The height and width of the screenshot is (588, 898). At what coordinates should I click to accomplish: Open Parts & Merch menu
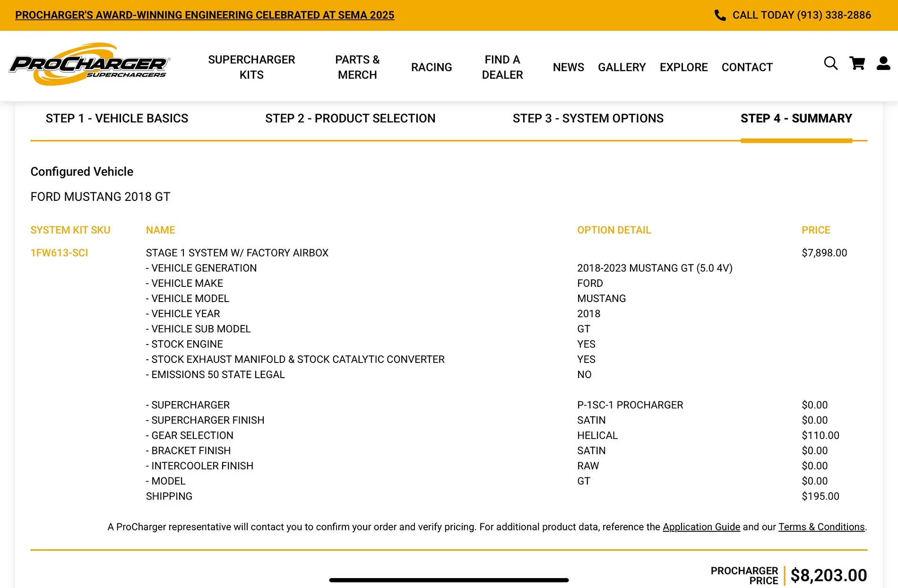coord(357,67)
